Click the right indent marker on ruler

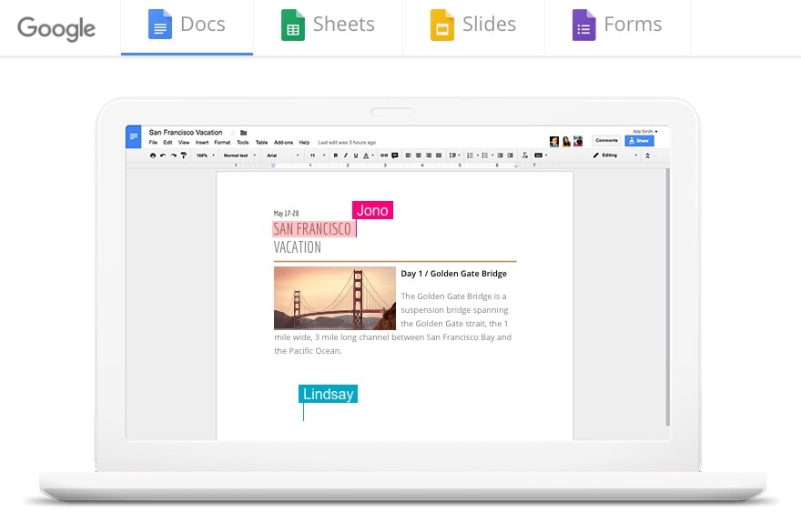(515, 166)
